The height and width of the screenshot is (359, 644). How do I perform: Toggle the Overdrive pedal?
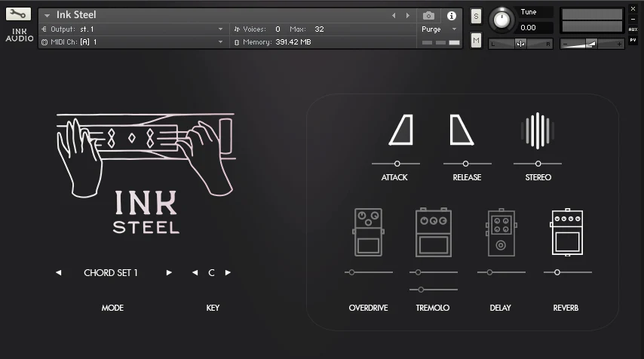pos(369,232)
